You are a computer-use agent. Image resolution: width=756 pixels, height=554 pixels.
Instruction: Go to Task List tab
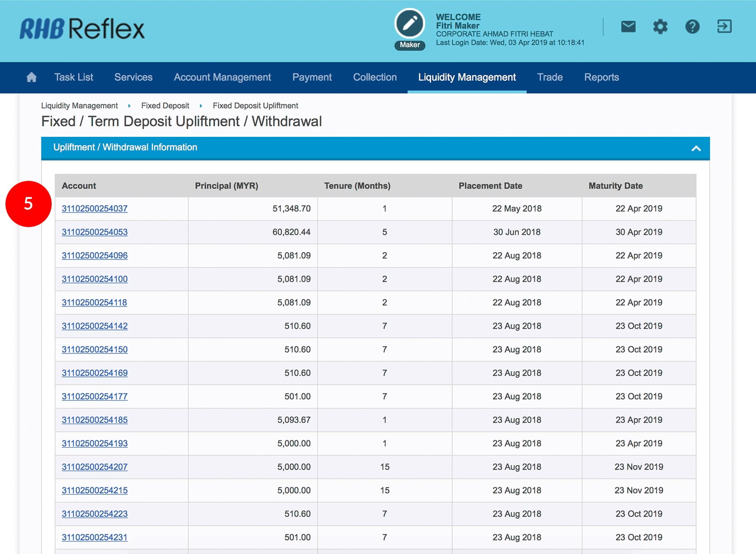73,77
